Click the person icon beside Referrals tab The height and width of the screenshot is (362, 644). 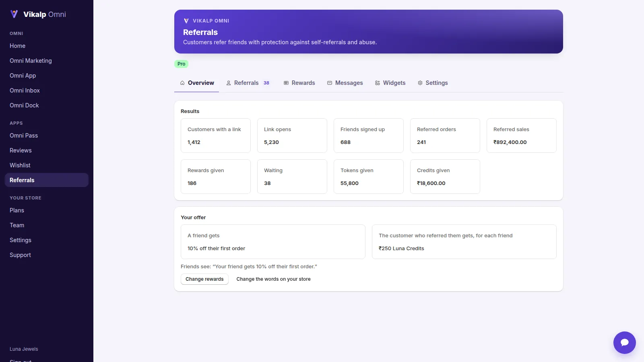[229, 83]
